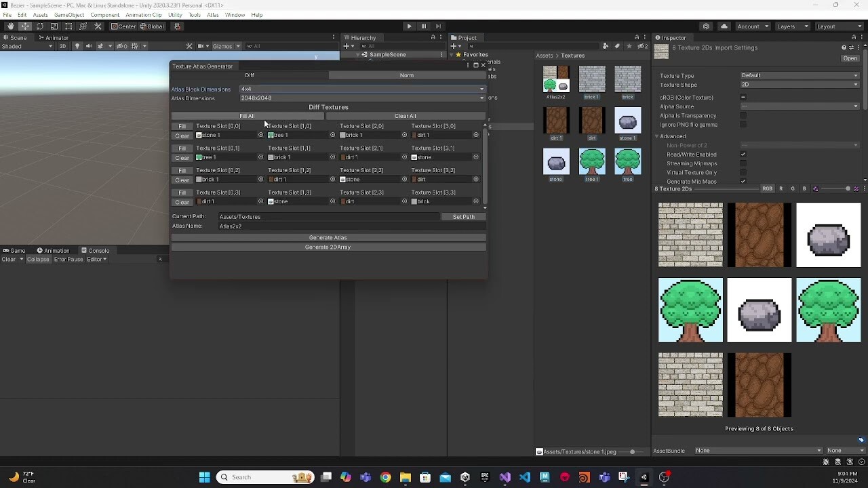Click the Pause button in the toolbar
The width and height of the screenshot is (868, 488).
coord(424,26)
